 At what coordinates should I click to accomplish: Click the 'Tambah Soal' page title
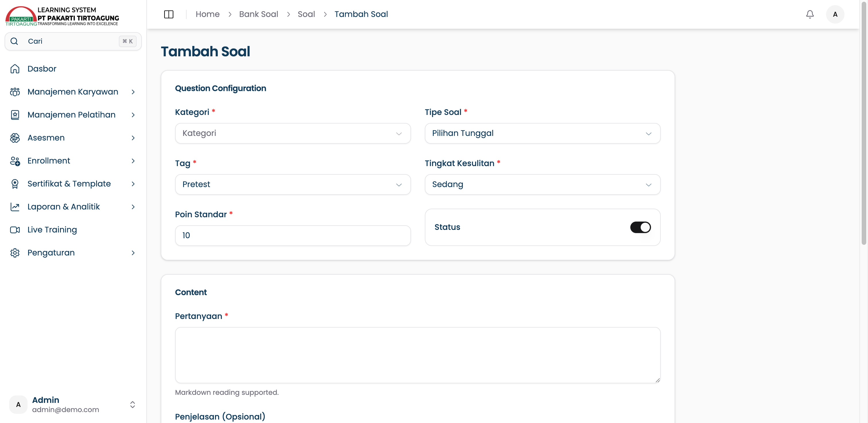[x=205, y=52]
